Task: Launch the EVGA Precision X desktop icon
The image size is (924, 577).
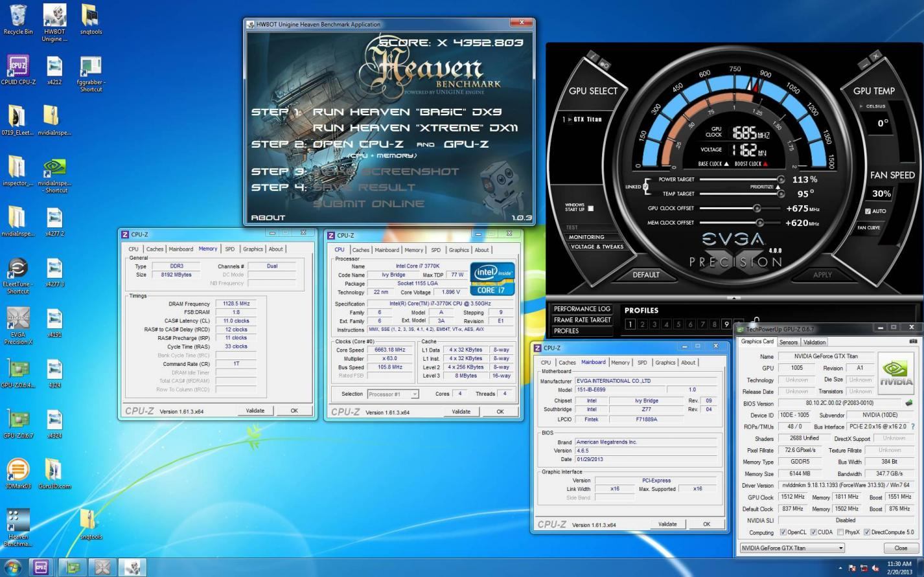Action: point(18,326)
